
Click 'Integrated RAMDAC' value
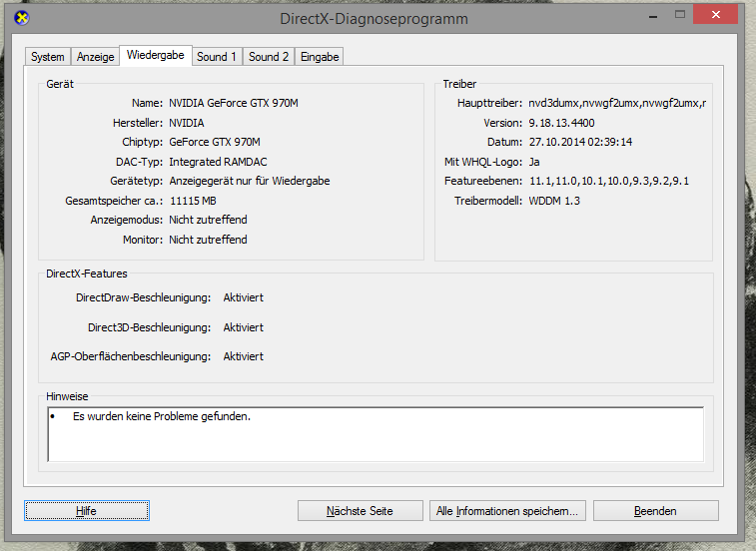[218, 162]
